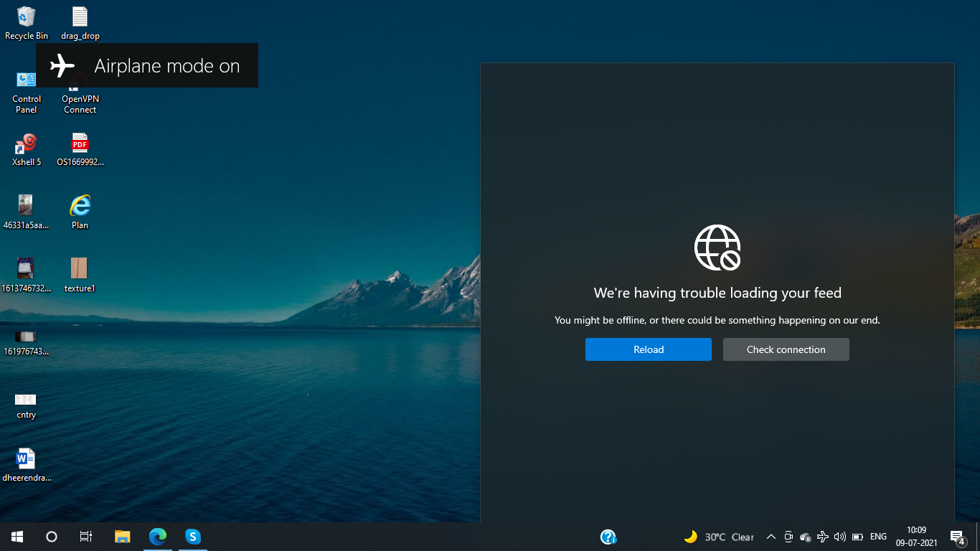This screenshot has width=980, height=551.
Task: Select the texture1 desktop file
Action: pyautogui.click(x=80, y=275)
